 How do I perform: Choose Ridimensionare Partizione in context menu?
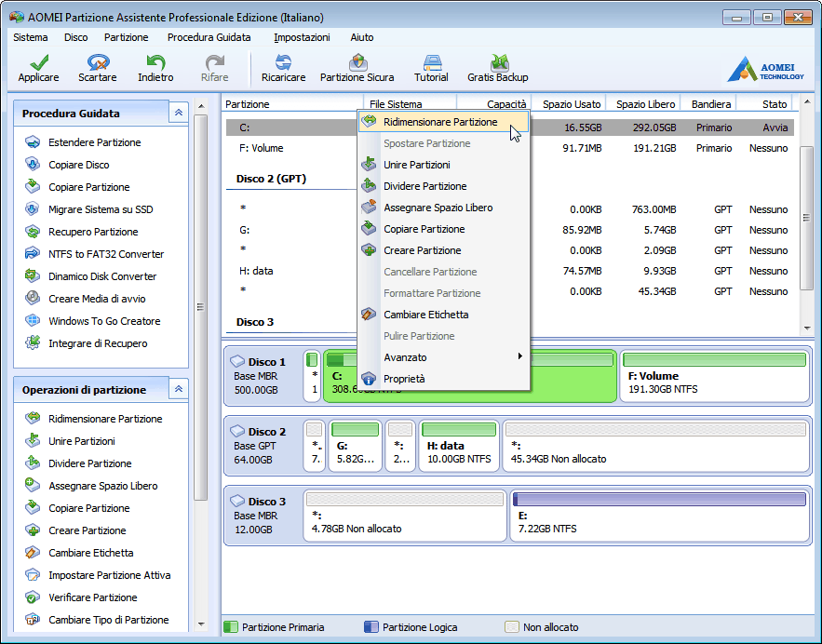[440, 122]
